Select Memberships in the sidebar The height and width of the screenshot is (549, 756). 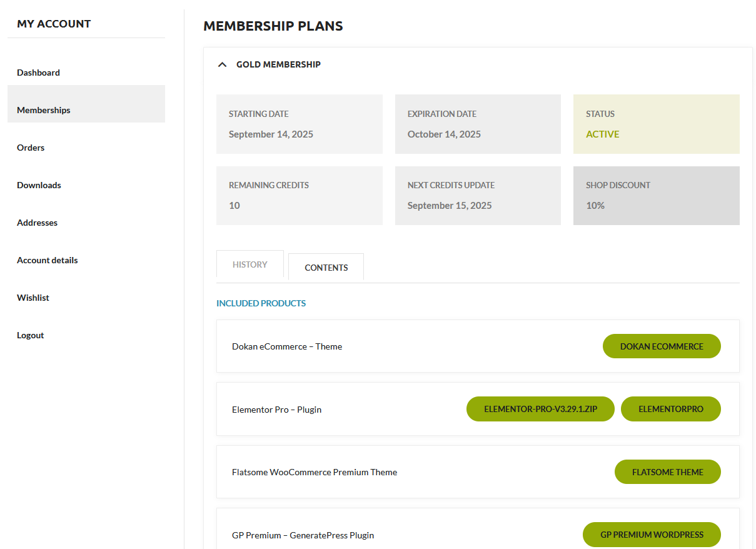(x=44, y=110)
